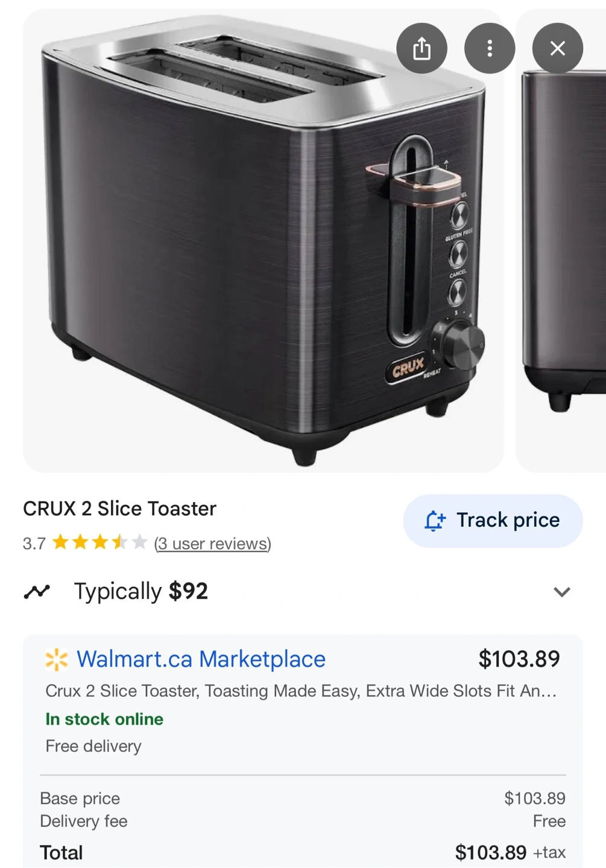Open the three-dot more options menu
The width and height of the screenshot is (606, 868).
coord(490,48)
